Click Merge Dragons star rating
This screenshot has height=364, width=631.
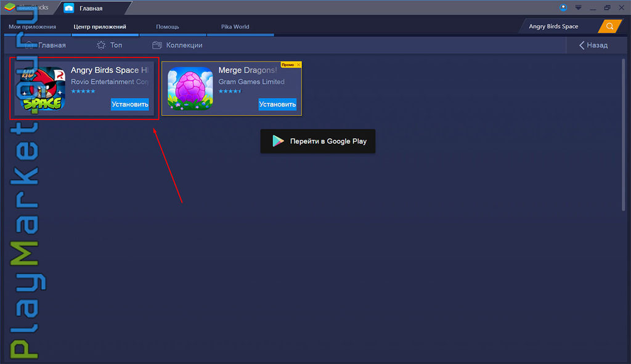point(230,91)
